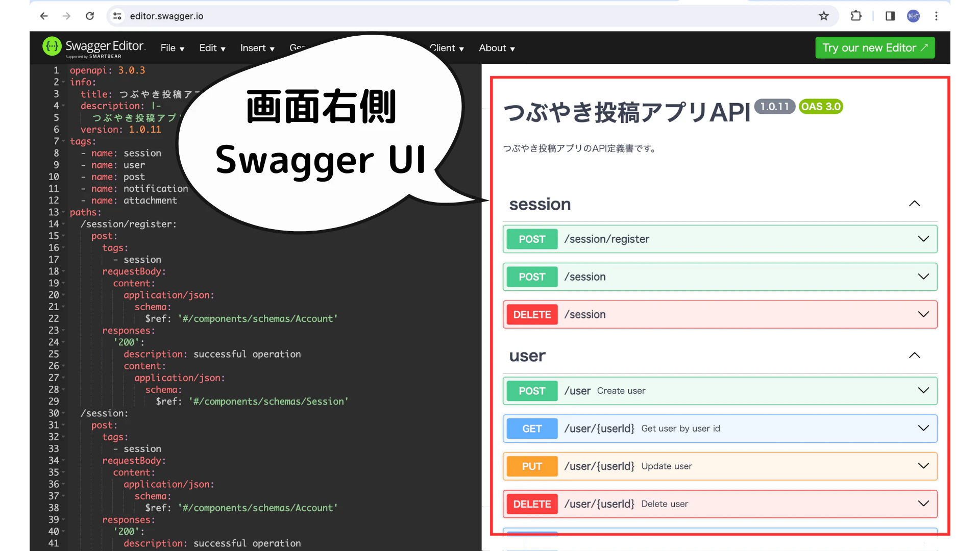Click the つぶやき投稿アプリAPI title
980x551 pixels.
[x=627, y=112]
